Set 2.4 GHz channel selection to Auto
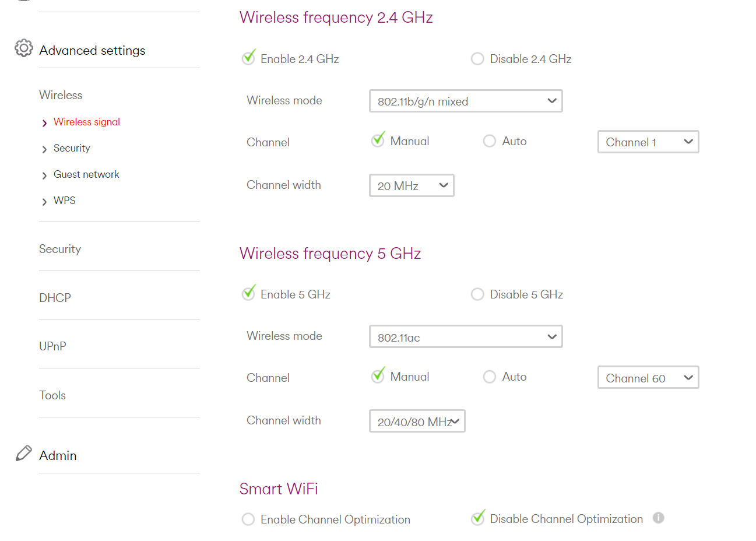 click(489, 140)
